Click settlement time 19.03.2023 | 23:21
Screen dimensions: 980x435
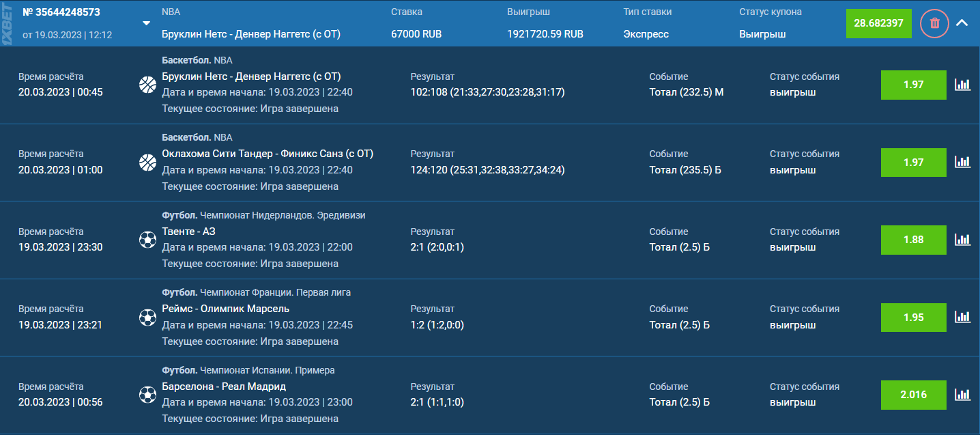(61, 325)
